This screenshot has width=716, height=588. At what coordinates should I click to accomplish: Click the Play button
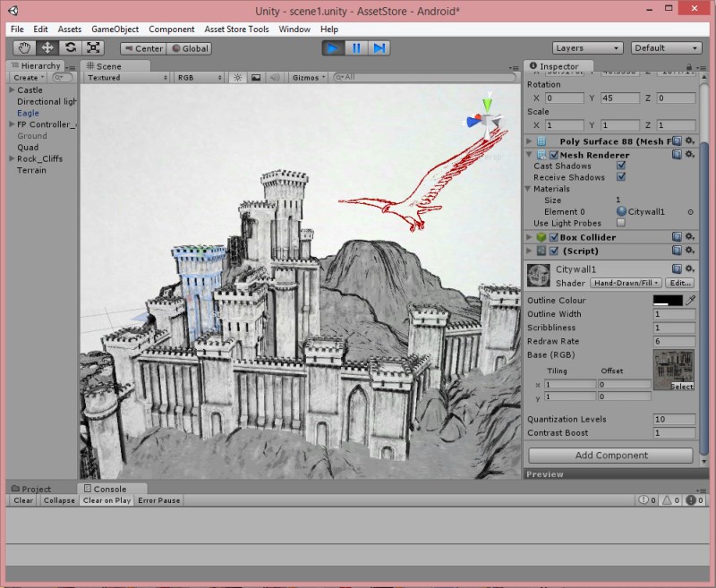pyautogui.click(x=333, y=48)
